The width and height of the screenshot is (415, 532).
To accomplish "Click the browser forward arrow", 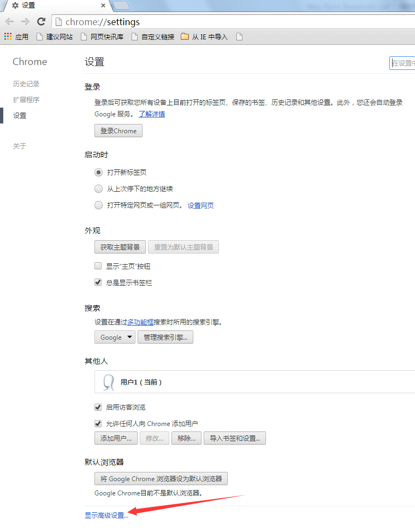I will 25,22.
